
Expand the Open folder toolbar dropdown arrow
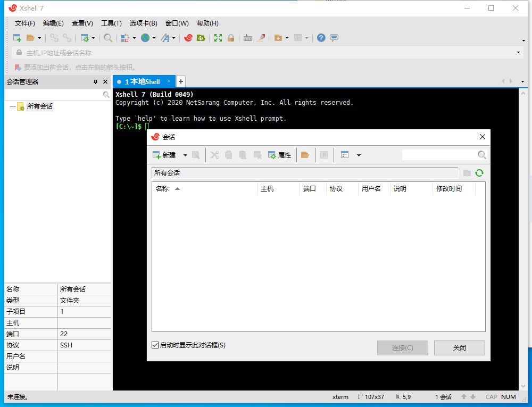(39, 38)
